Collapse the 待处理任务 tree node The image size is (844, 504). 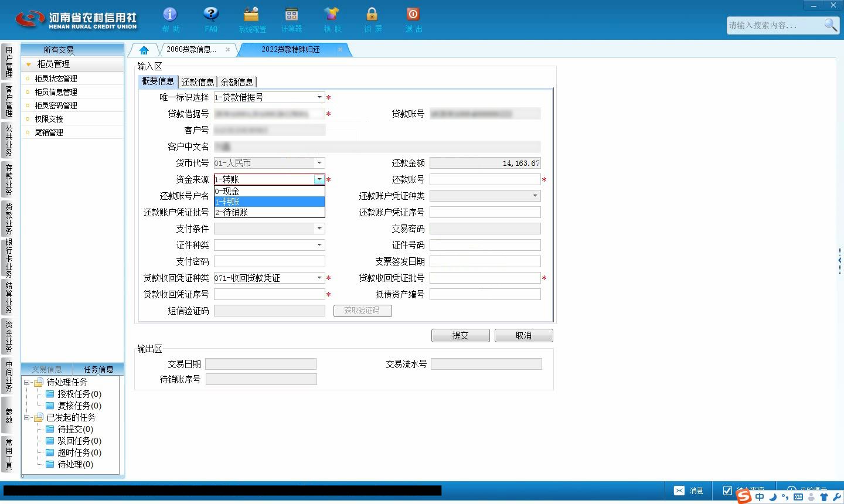pos(26,382)
